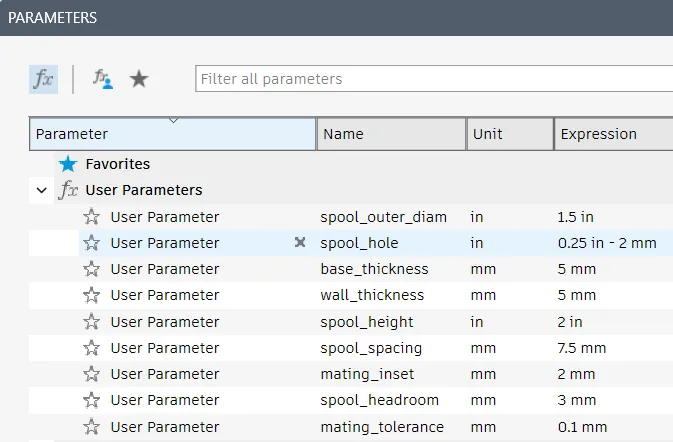This screenshot has width=673, height=442.
Task: Mark spool_height as favorite
Action: coord(91,322)
